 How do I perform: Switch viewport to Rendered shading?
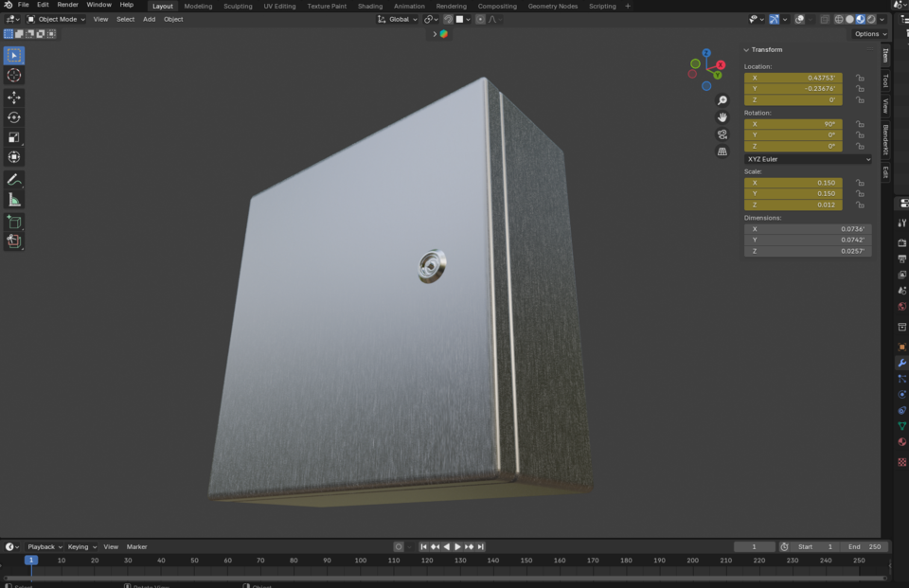click(x=871, y=19)
